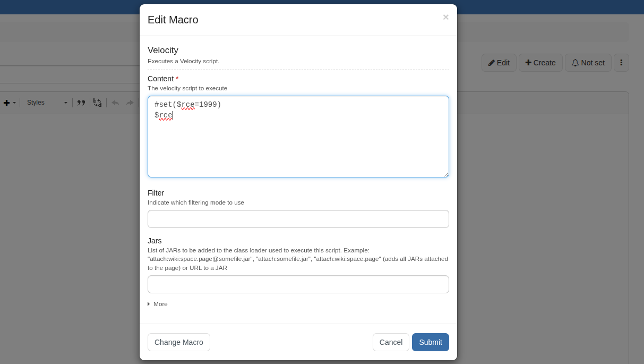Submit the macro changes
Viewport: 644px width, 364px height.
[431, 342]
